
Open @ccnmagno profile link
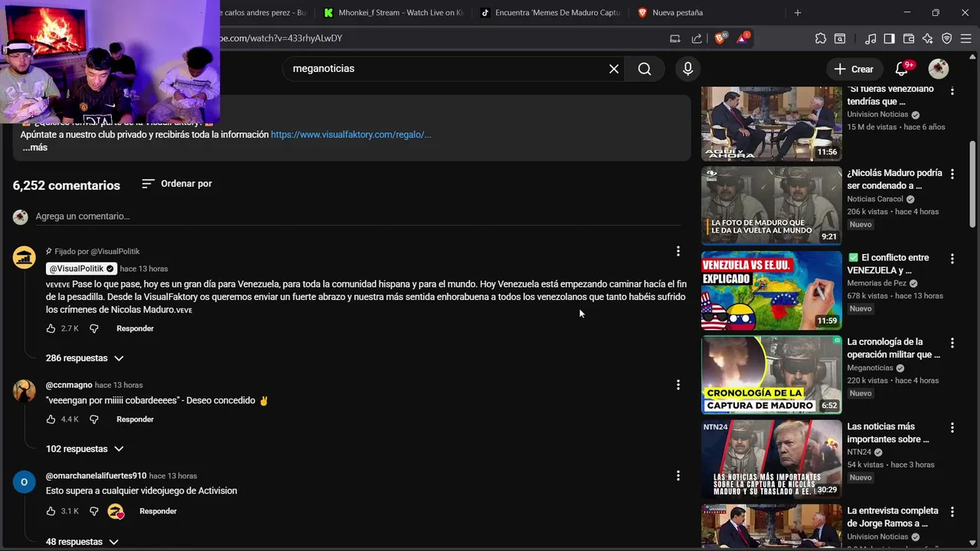pyautogui.click(x=69, y=385)
